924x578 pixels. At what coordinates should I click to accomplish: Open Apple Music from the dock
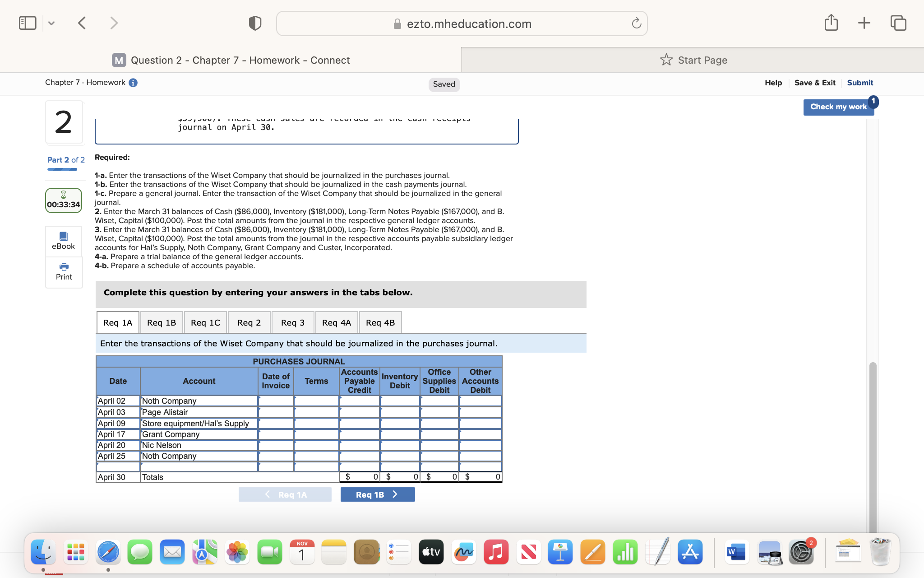pyautogui.click(x=496, y=551)
